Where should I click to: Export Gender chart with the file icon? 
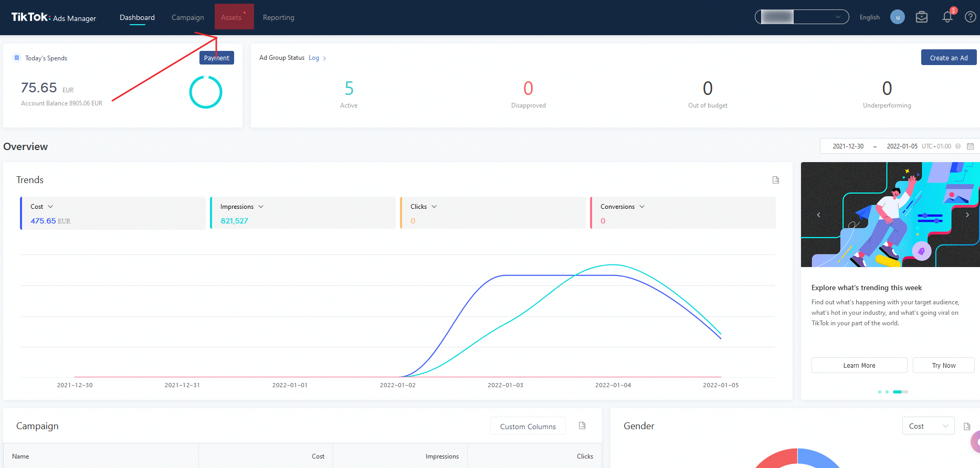tap(967, 427)
